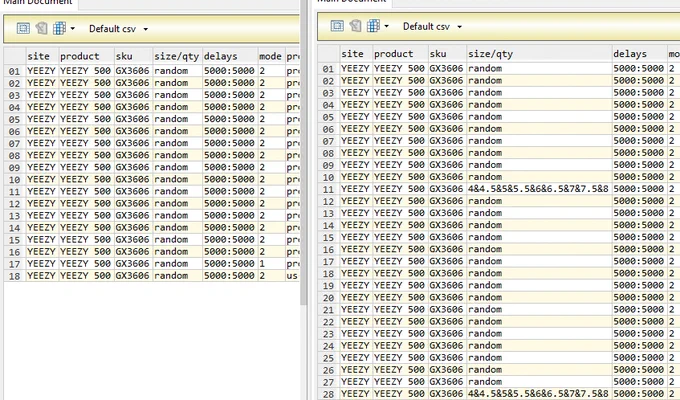Click the greyed page icon in left pane toolbar
This screenshot has height=400, width=680.
click(41, 29)
